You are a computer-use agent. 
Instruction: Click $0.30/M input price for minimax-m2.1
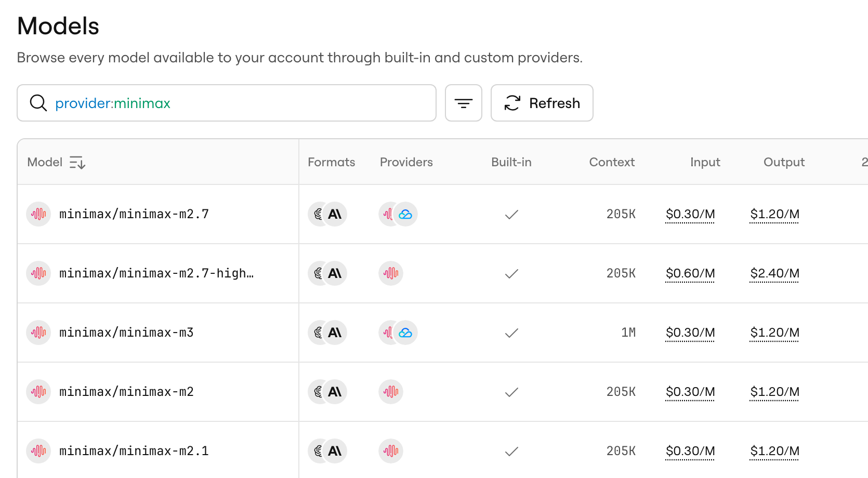click(x=690, y=451)
